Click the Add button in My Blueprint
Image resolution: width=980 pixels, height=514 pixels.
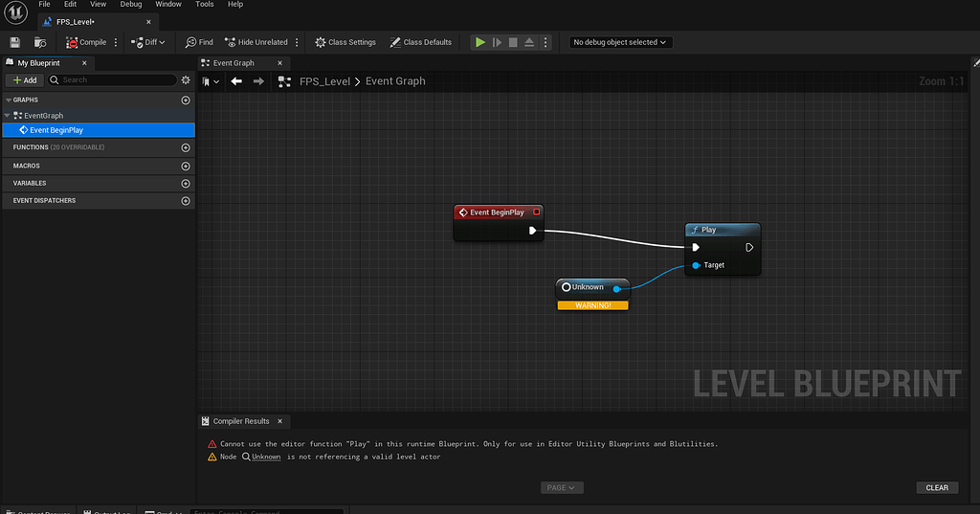[25, 80]
